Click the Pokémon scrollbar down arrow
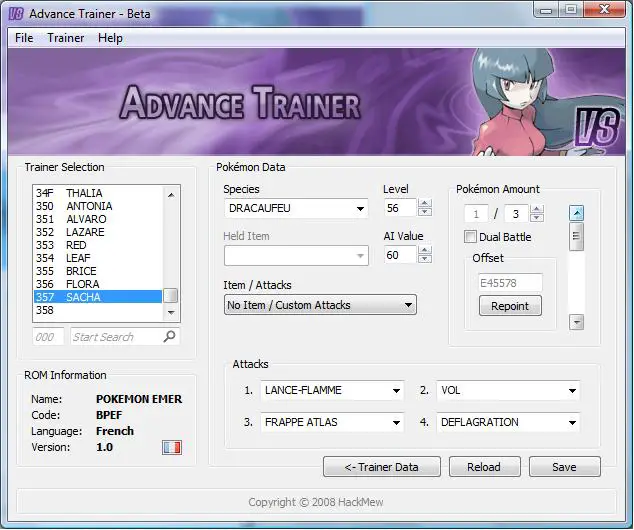Image resolution: width=634 pixels, height=530 pixels. click(x=577, y=322)
